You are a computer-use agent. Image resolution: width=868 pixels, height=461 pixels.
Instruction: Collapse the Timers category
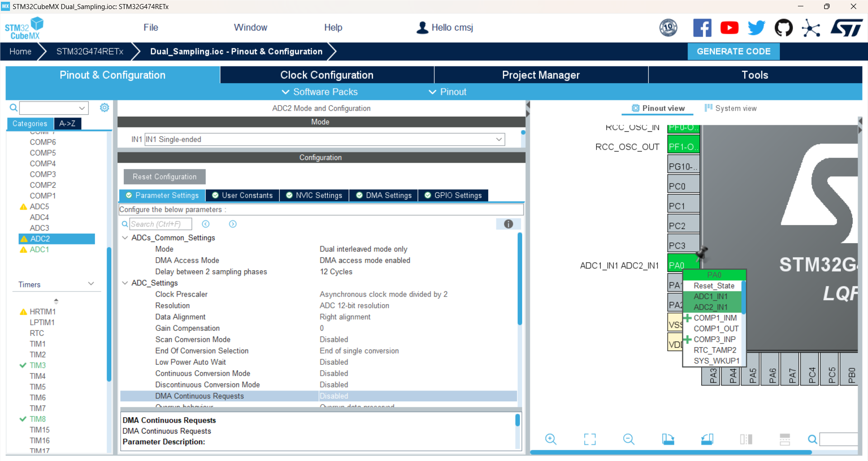[x=91, y=284]
